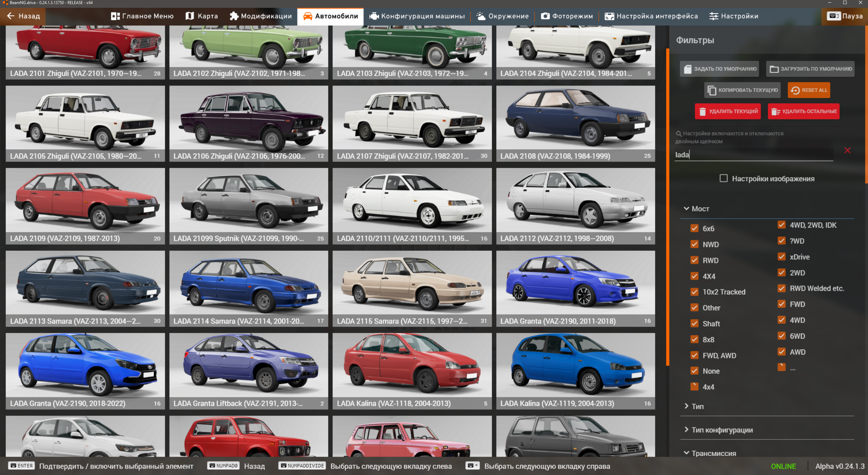Click the Главное Меню grid icon
Viewport: 868px width, 475px height.
115,16
